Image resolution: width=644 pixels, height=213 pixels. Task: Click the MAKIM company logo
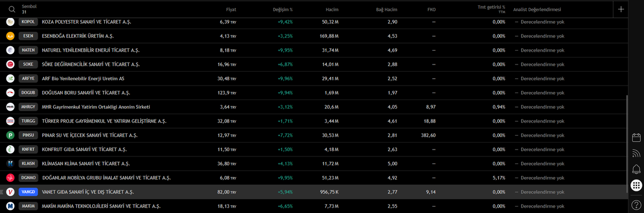tap(10, 206)
